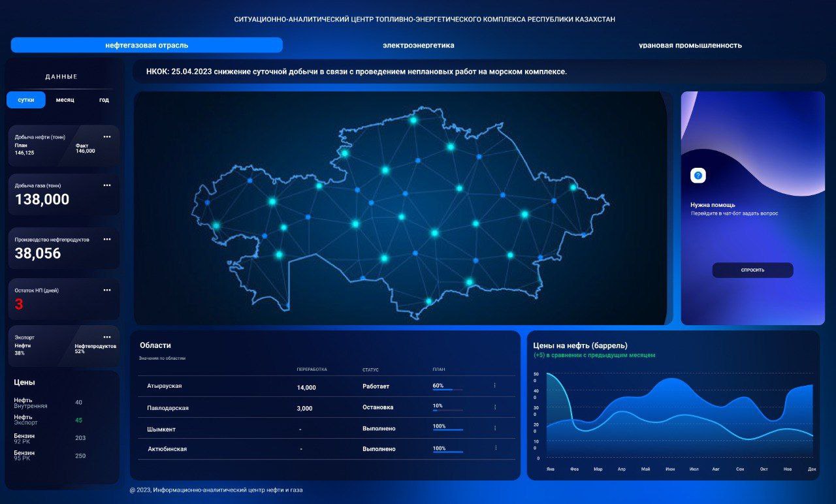836x504 pixels.
Task: Select the Актюбинская region row name
Action: 167,449
